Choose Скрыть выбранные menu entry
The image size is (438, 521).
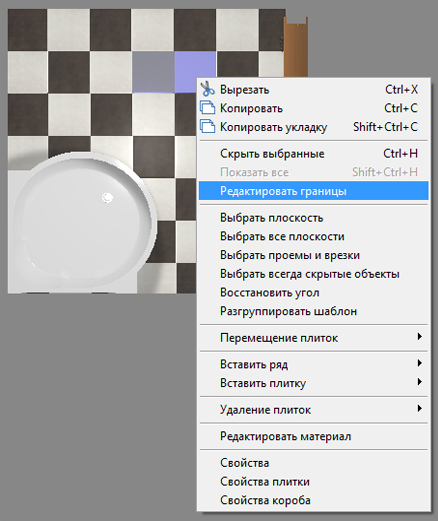pyautogui.click(x=313, y=153)
